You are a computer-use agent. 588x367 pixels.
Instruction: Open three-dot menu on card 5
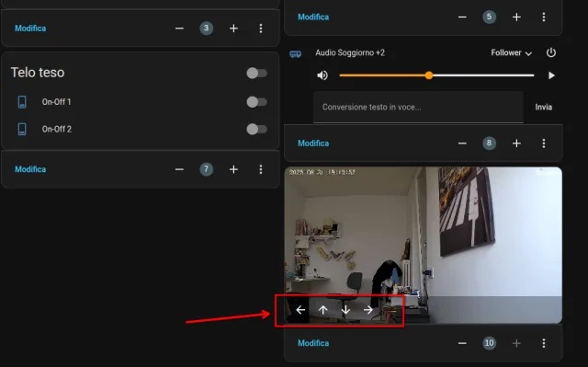coord(544,17)
